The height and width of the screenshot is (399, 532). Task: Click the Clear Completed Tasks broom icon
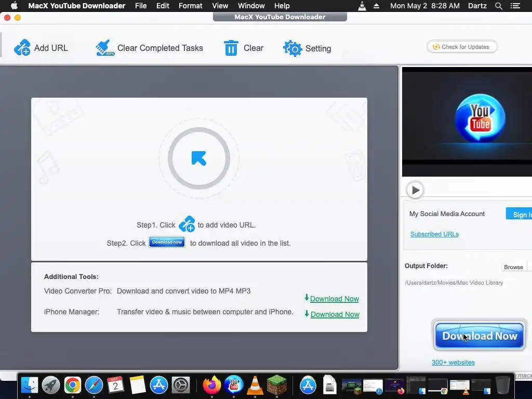tap(105, 48)
